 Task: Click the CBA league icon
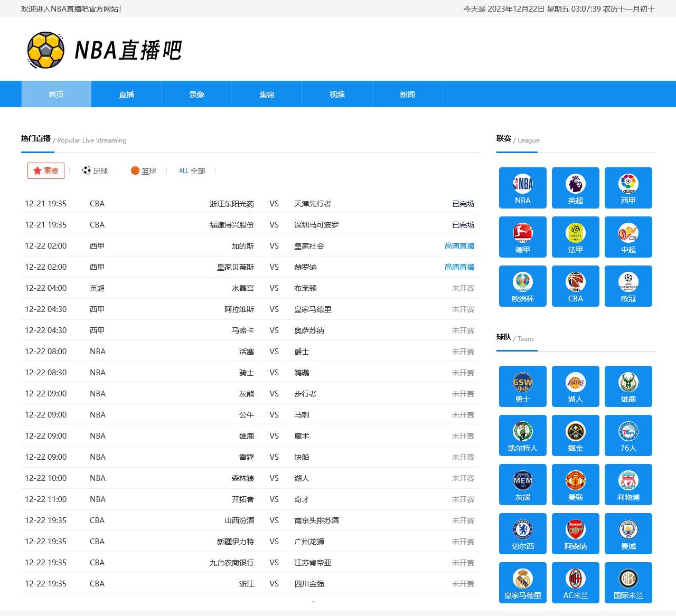[575, 286]
